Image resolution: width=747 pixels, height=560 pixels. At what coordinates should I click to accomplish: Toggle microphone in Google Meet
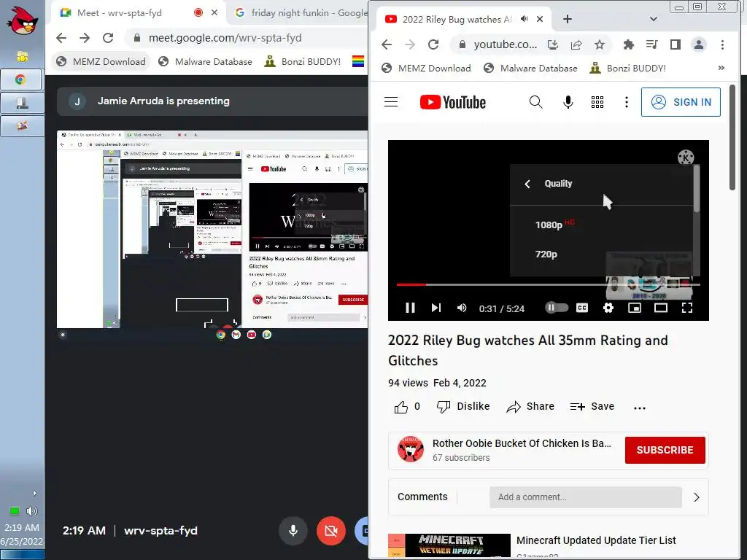[293, 531]
